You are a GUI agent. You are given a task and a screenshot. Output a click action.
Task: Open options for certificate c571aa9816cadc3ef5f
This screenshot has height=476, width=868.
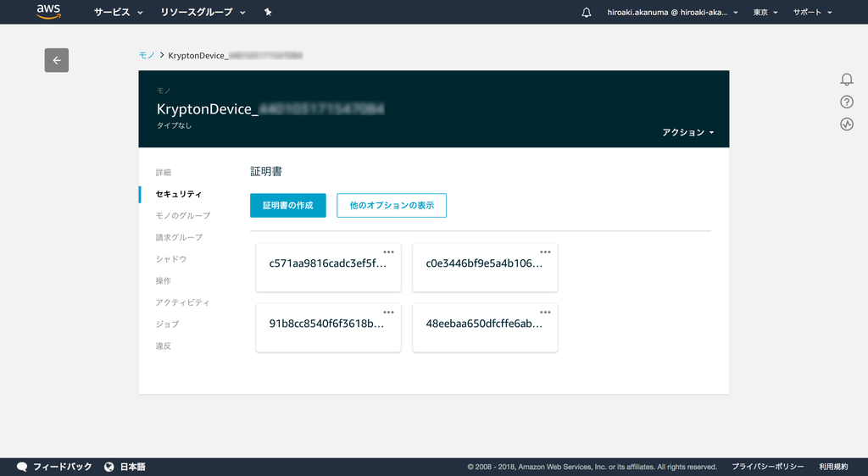click(x=388, y=252)
